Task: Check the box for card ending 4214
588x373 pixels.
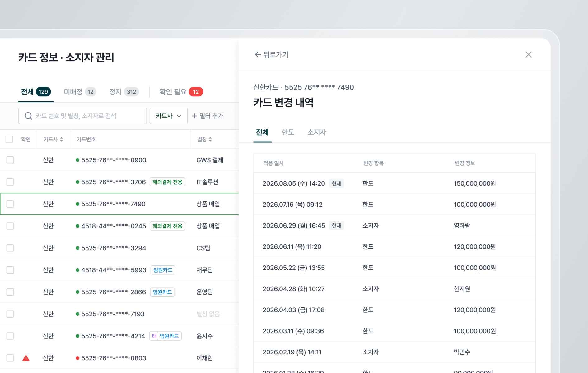Action: pos(10,336)
